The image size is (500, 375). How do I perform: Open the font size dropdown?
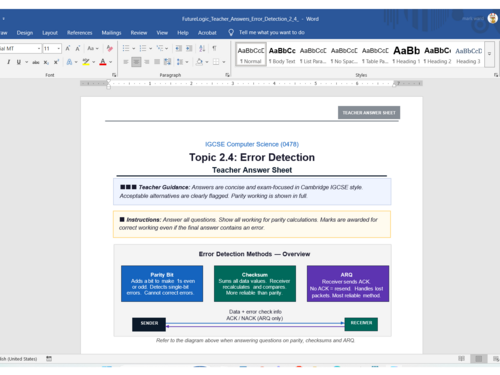(x=59, y=49)
